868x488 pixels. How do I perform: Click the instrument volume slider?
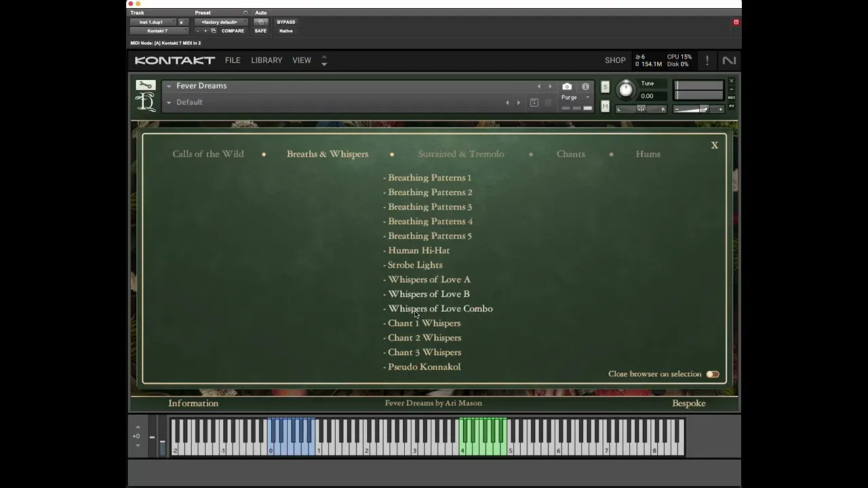(699, 109)
